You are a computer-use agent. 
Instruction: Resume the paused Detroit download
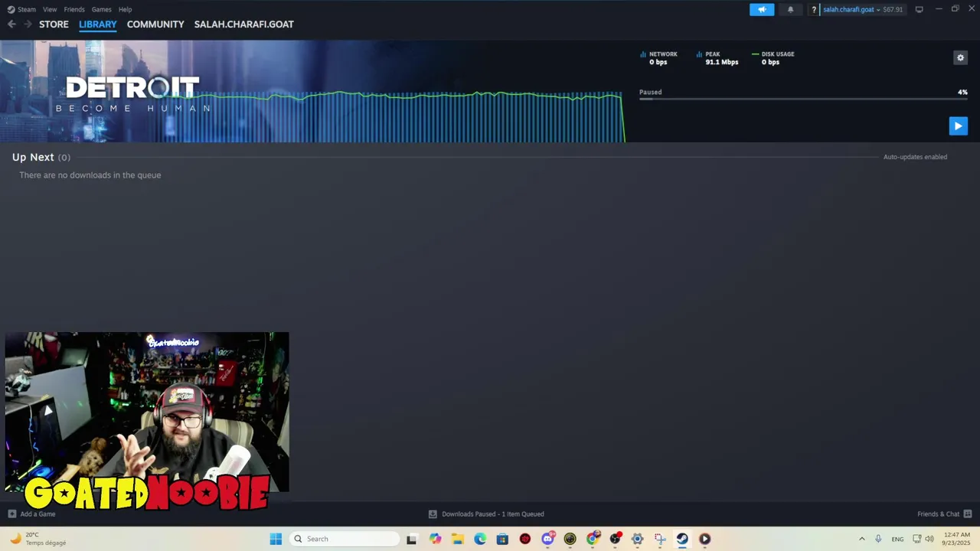coord(958,126)
